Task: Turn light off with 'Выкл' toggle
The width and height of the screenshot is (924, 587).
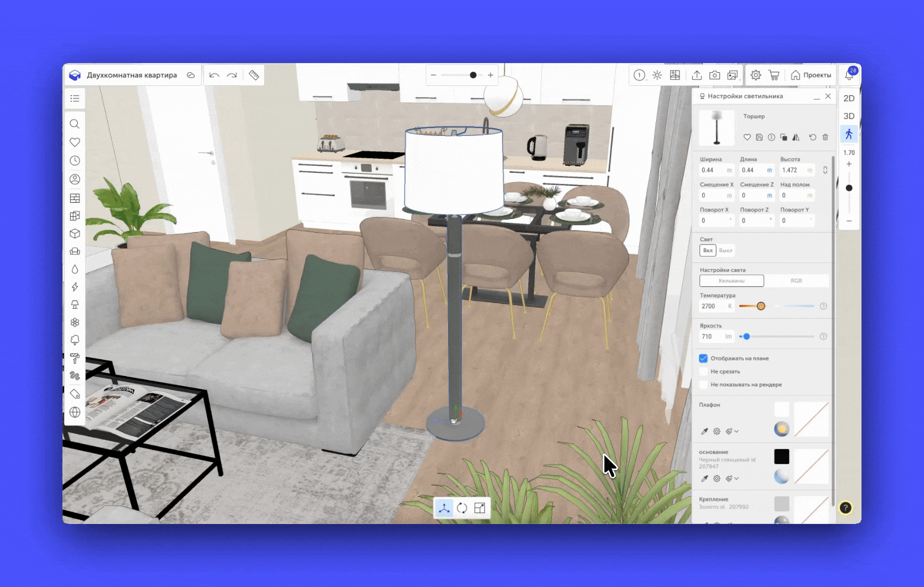Action: [726, 251]
